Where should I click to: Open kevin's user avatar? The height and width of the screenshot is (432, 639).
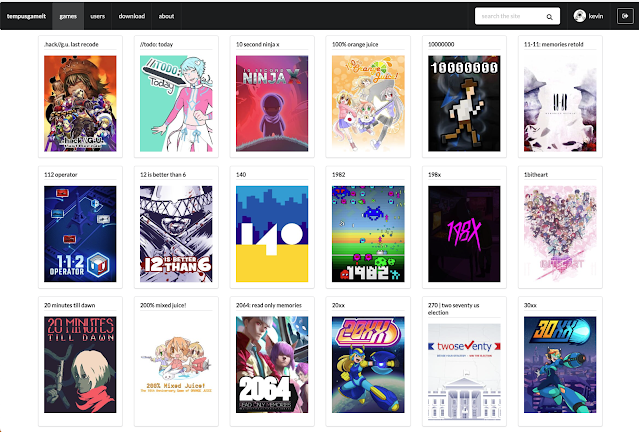pyautogui.click(x=580, y=16)
